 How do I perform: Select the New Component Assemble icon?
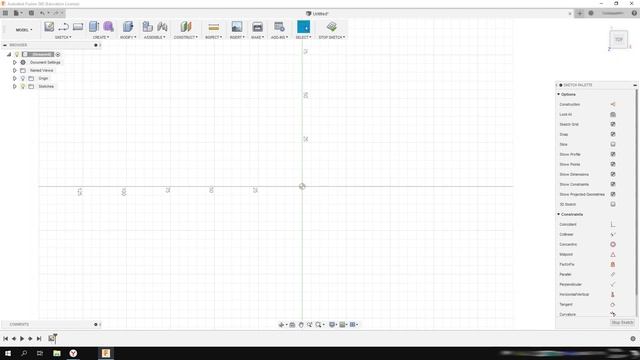coord(147,27)
